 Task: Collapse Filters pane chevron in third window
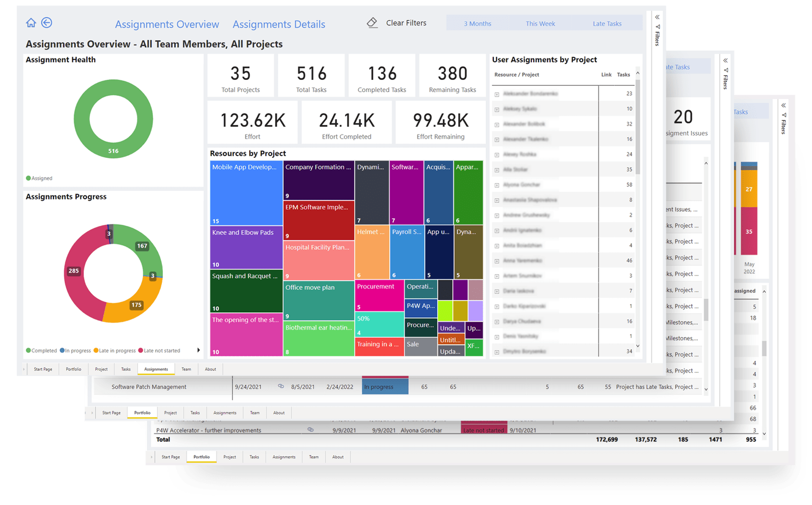pos(784,105)
